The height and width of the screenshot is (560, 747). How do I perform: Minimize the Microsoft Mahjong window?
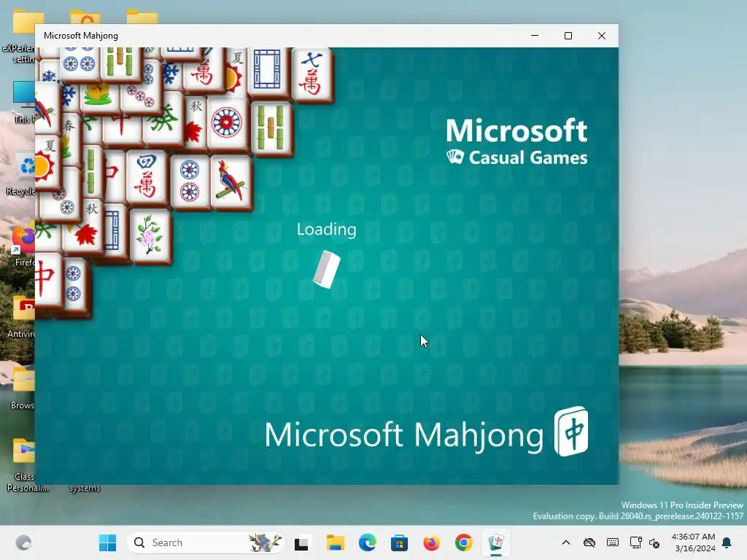[x=535, y=36]
